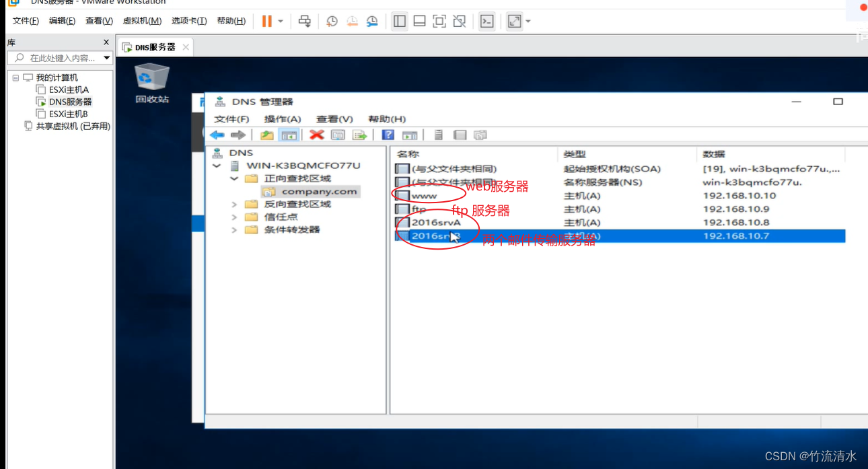Toggle the thumbnail bar view in VMware
The image size is (868, 469).
[419, 21]
